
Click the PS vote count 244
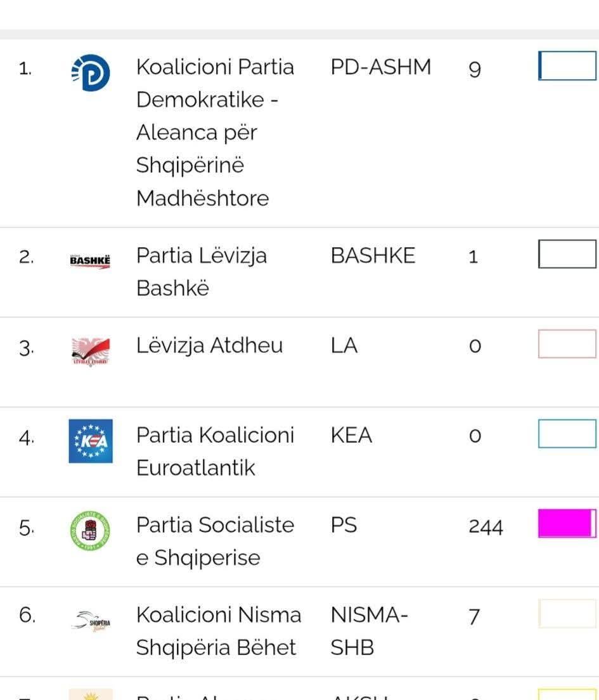tap(486, 527)
